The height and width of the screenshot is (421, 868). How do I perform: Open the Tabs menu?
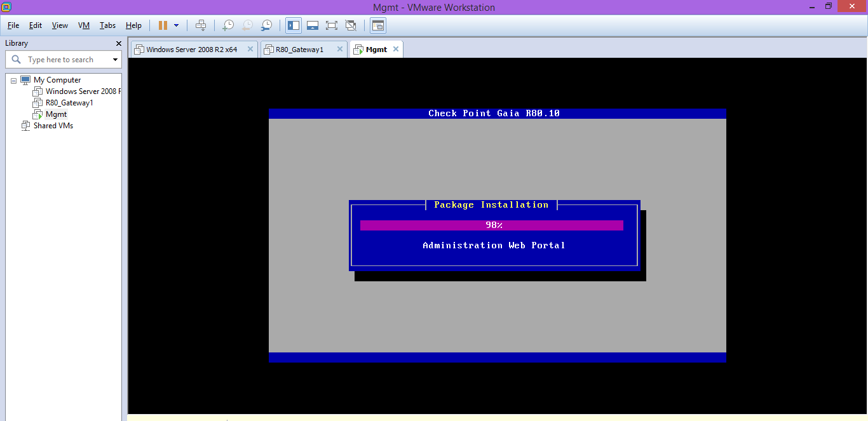pos(107,25)
